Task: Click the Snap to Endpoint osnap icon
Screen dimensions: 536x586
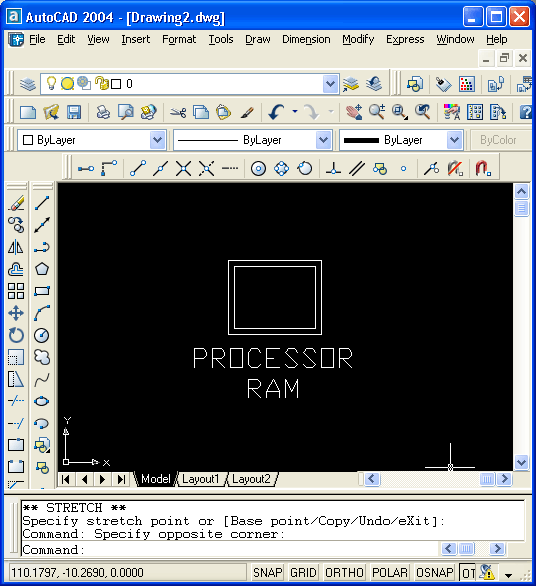Action: [138, 169]
